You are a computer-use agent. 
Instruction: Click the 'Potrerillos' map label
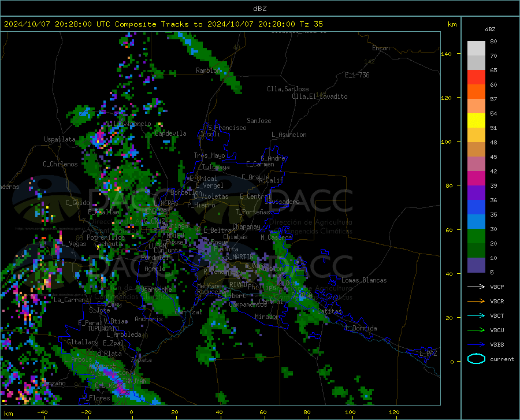click(106, 237)
